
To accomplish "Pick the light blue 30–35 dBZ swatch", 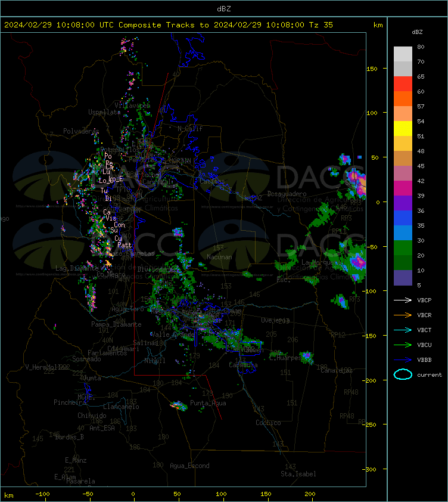I will pos(403,233).
